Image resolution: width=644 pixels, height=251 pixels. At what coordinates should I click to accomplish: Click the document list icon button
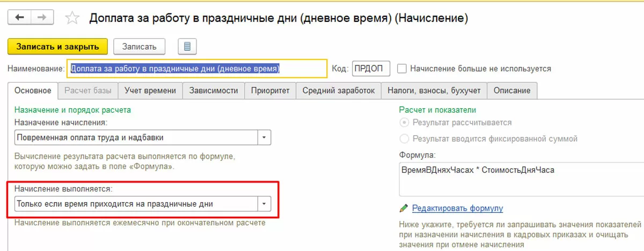(187, 47)
